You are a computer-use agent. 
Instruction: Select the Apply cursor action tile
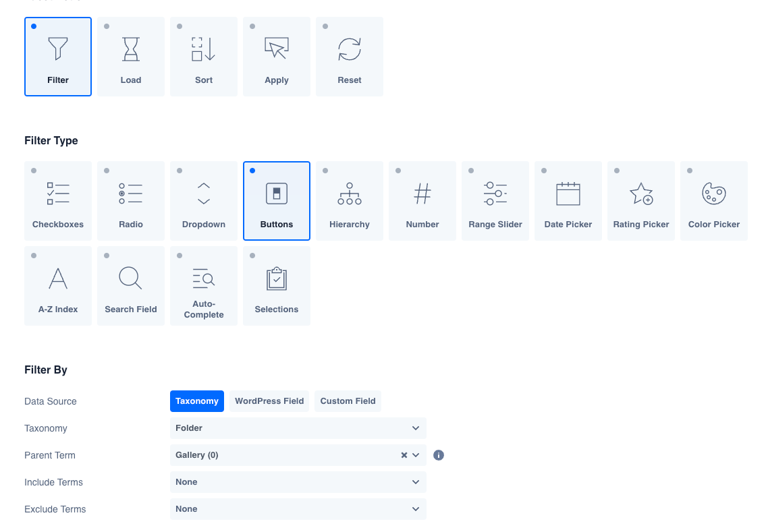click(277, 57)
